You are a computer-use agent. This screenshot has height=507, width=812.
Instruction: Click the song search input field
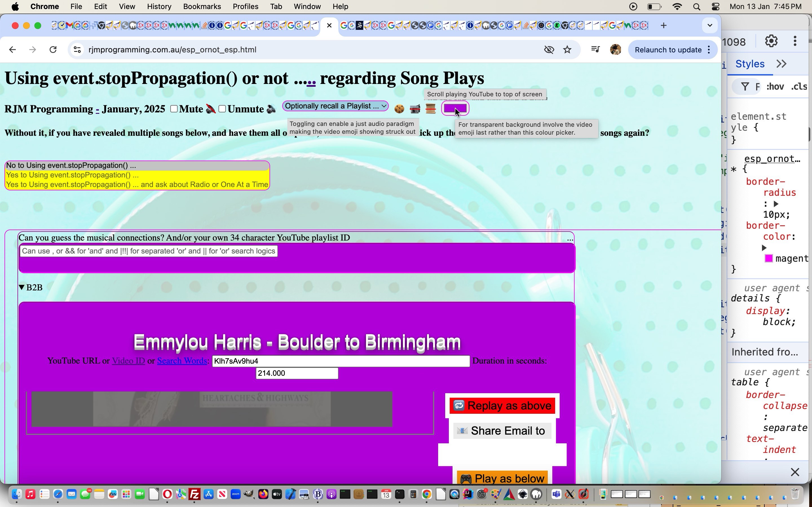click(149, 251)
